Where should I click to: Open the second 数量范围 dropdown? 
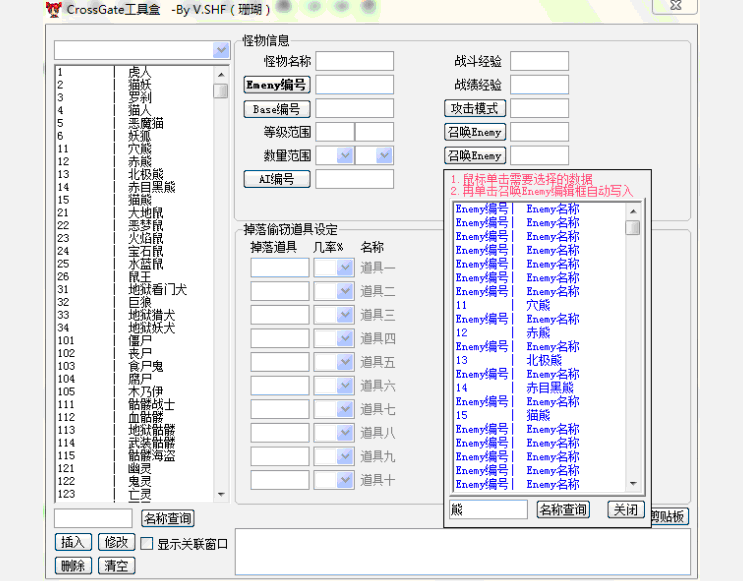pyautogui.click(x=384, y=155)
